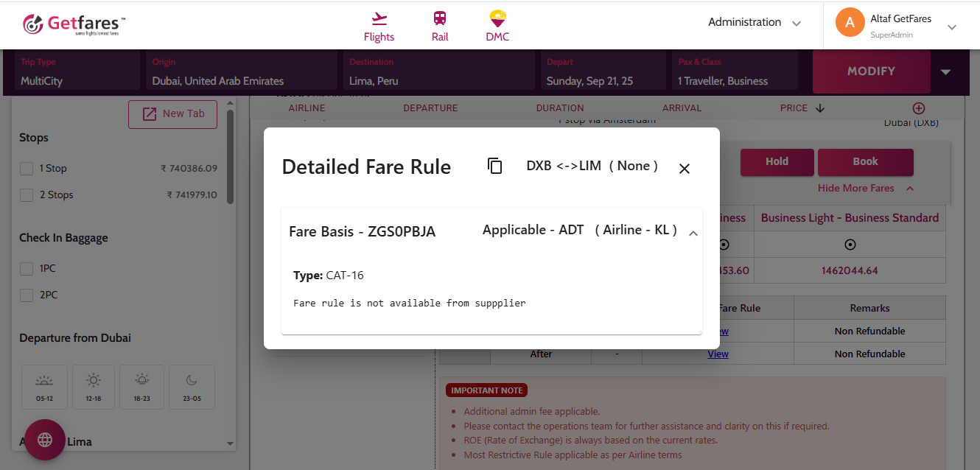Viewport: 980px width, 470px height.
Task: Collapse the Fare Basis ZGS0PBJA section
Action: click(693, 233)
